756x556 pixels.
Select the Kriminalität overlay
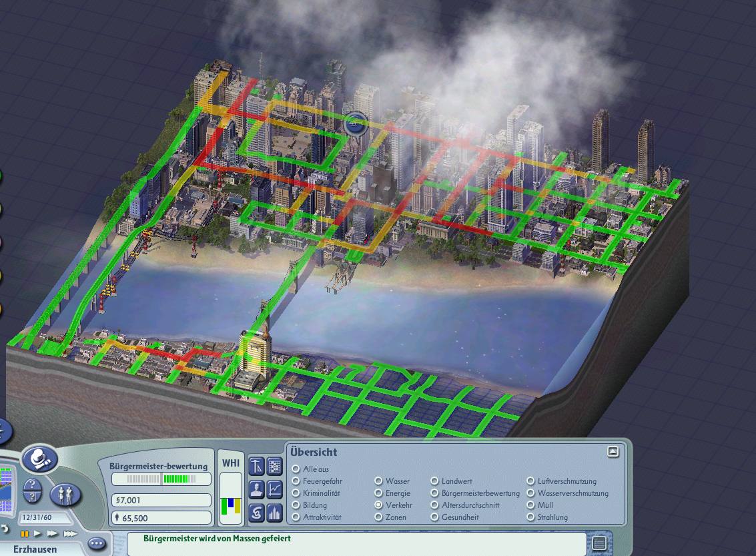(x=296, y=493)
